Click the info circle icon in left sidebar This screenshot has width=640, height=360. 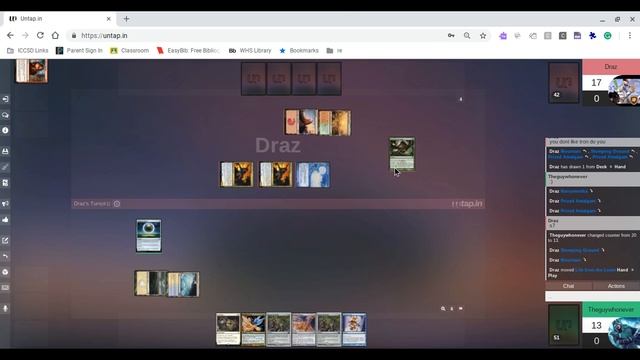[5, 131]
